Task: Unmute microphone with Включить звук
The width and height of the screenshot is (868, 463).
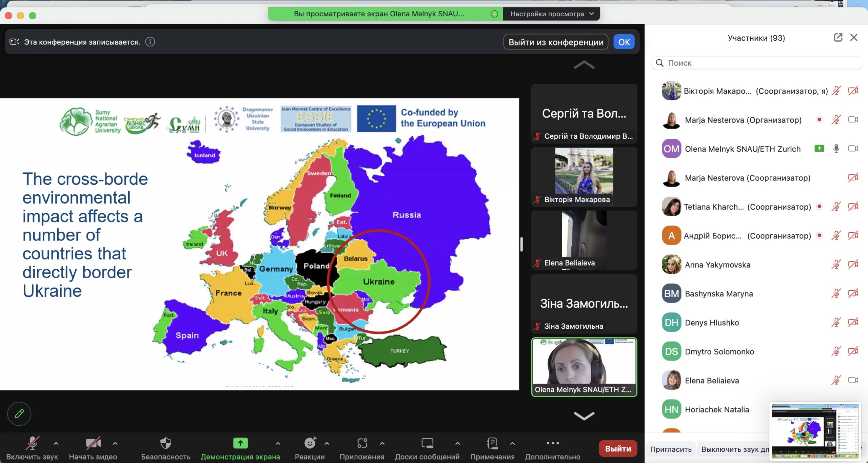Action: point(32,443)
